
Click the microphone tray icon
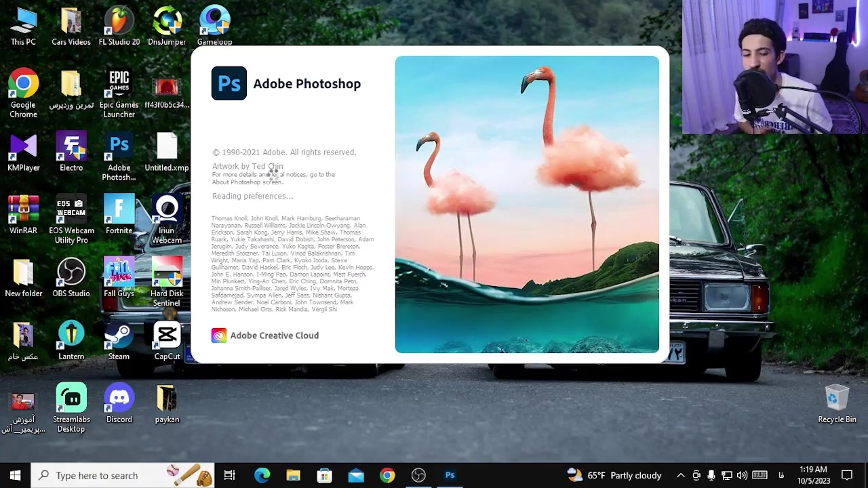pyautogui.click(x=711, y=475)
